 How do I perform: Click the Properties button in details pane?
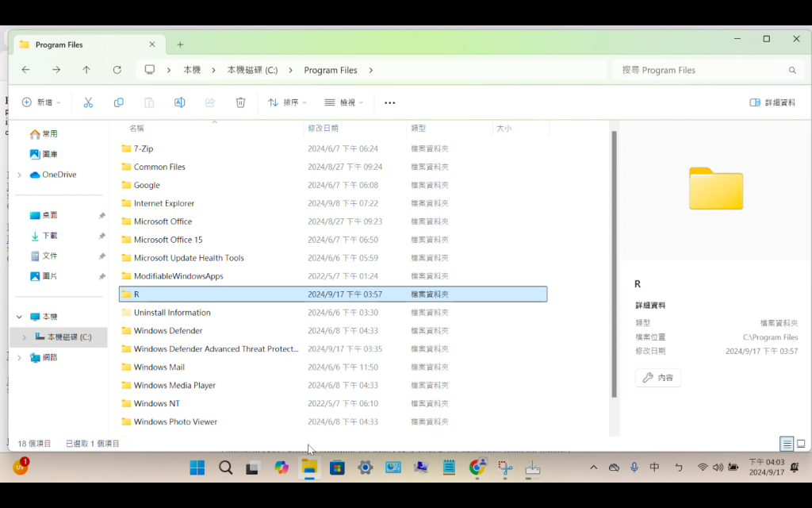(x=657, y=378)
